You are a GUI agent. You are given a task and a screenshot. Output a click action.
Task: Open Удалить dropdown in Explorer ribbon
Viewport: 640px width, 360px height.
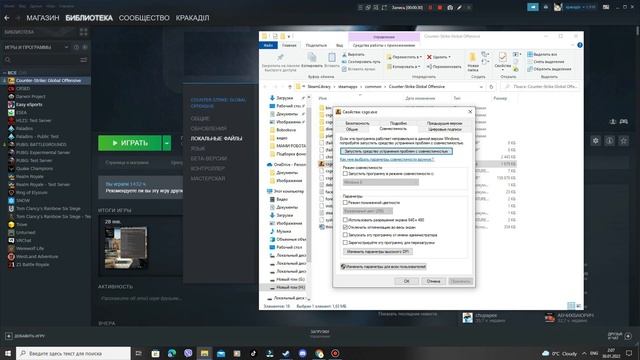tap(439, 57)
